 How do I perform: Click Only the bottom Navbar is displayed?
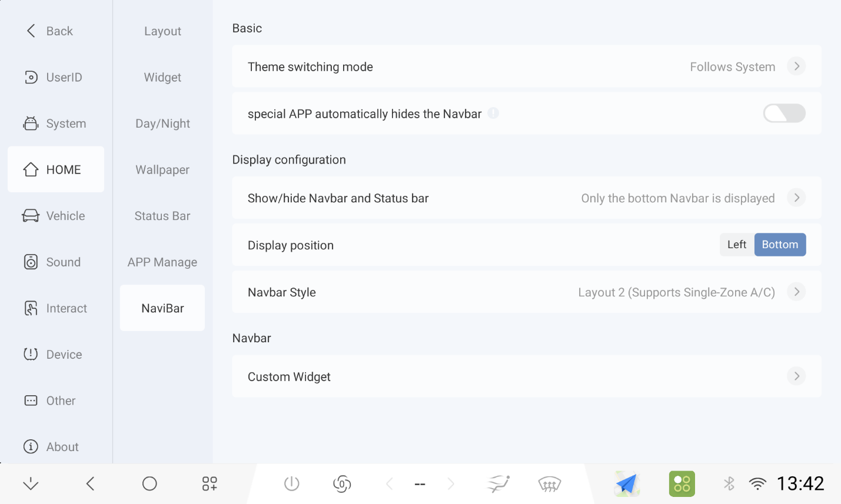pos(678,198)
